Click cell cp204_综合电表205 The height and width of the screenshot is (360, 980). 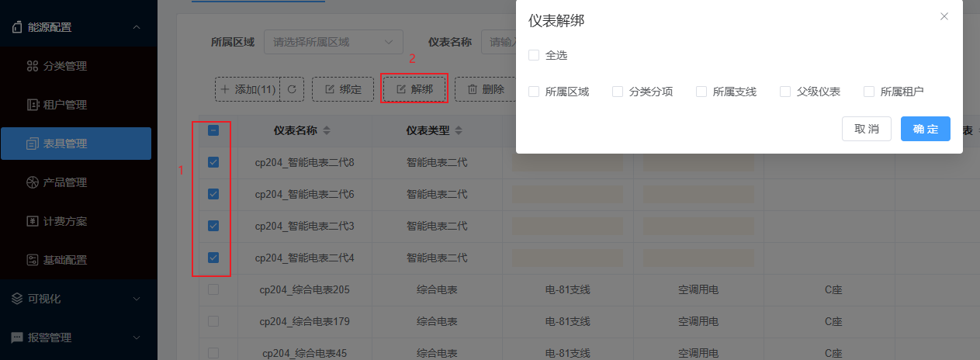coord(304,289)
